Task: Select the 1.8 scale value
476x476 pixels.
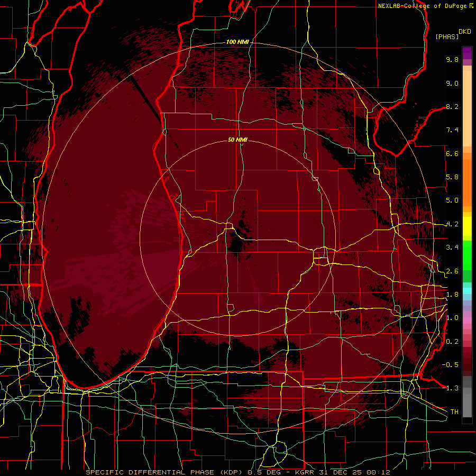Action: (452, 295)
